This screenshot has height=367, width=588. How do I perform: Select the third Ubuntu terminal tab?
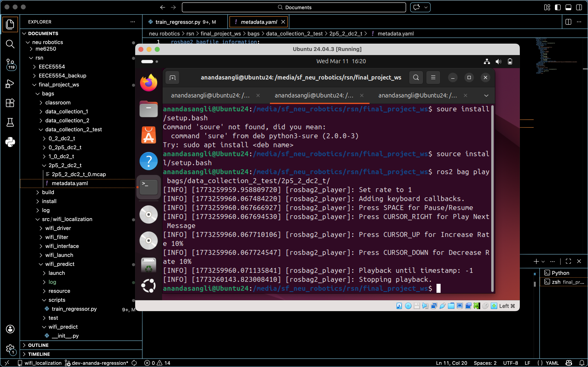coord(418,95)
